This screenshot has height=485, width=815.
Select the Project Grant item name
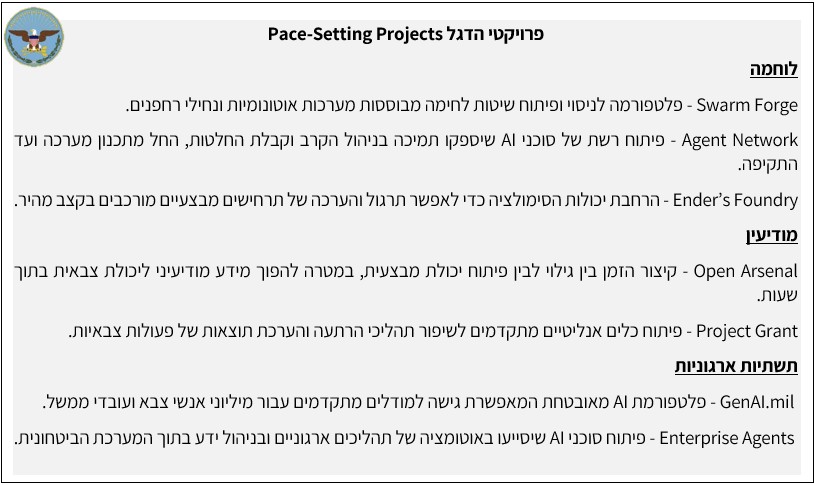(x=746, y=330)
